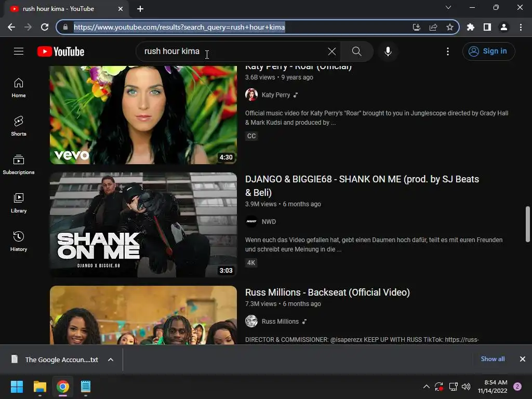532x399 pixels.
Task: Go to YouTube home via logo
Action: tap(61, 51)
